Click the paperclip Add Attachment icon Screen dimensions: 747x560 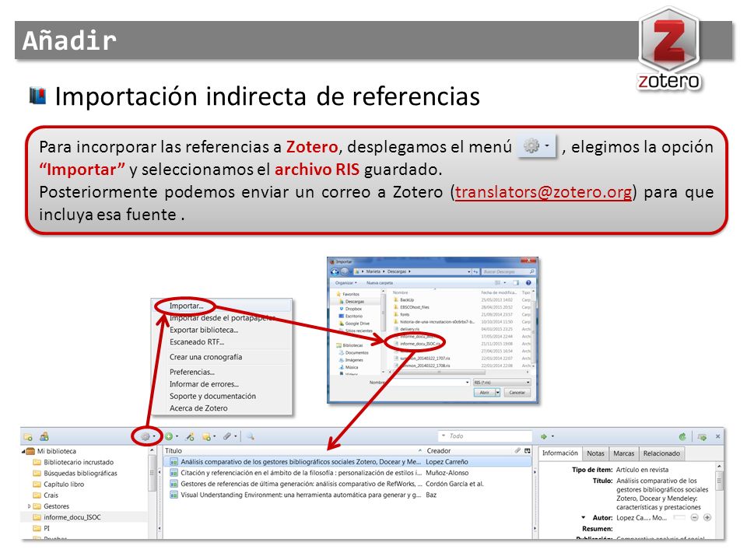click(x=227, y=436)
